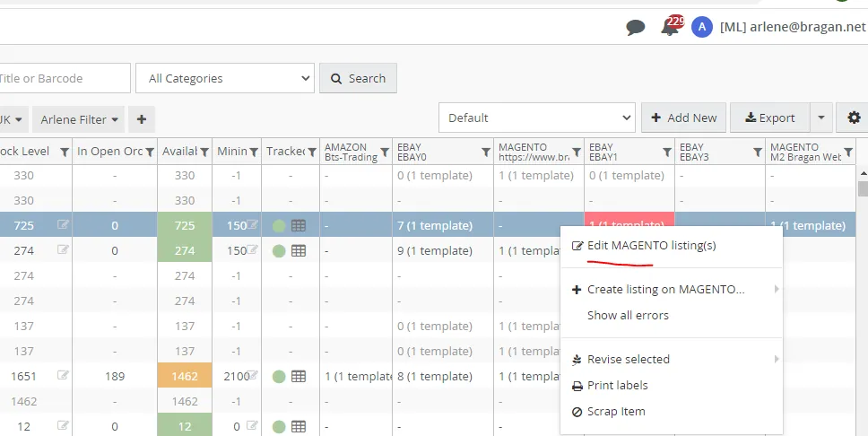Toggle tracked green dot in 12 row
The image size is (868, 436).
279,427
